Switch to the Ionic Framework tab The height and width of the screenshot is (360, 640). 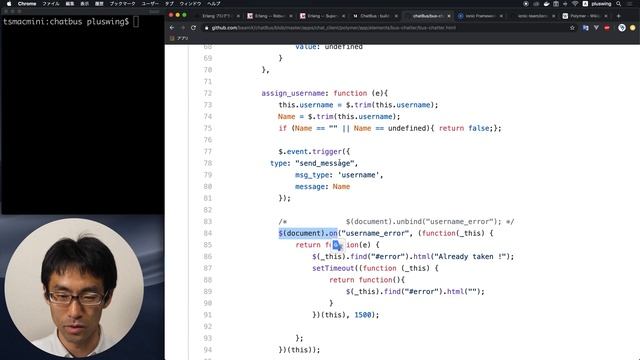pos(480,16)
